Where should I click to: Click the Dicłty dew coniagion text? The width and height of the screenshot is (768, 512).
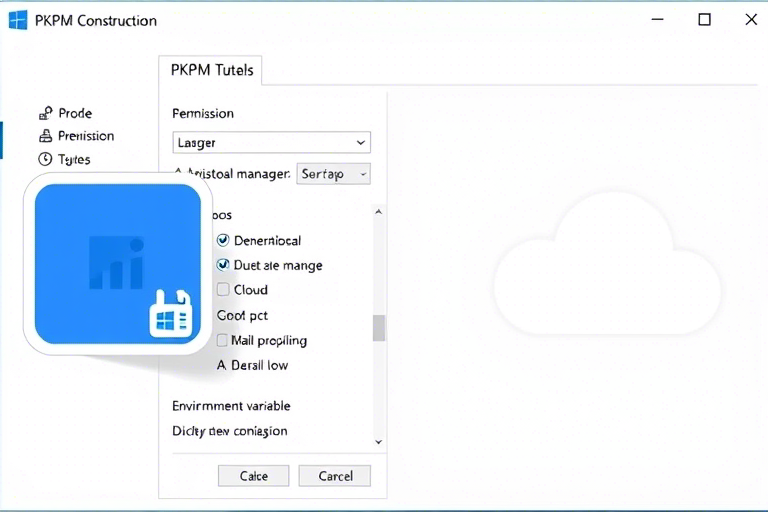[x=230, y=431]
